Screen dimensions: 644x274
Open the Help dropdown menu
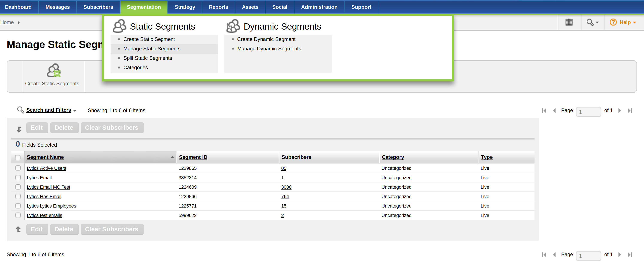[634, 23]
